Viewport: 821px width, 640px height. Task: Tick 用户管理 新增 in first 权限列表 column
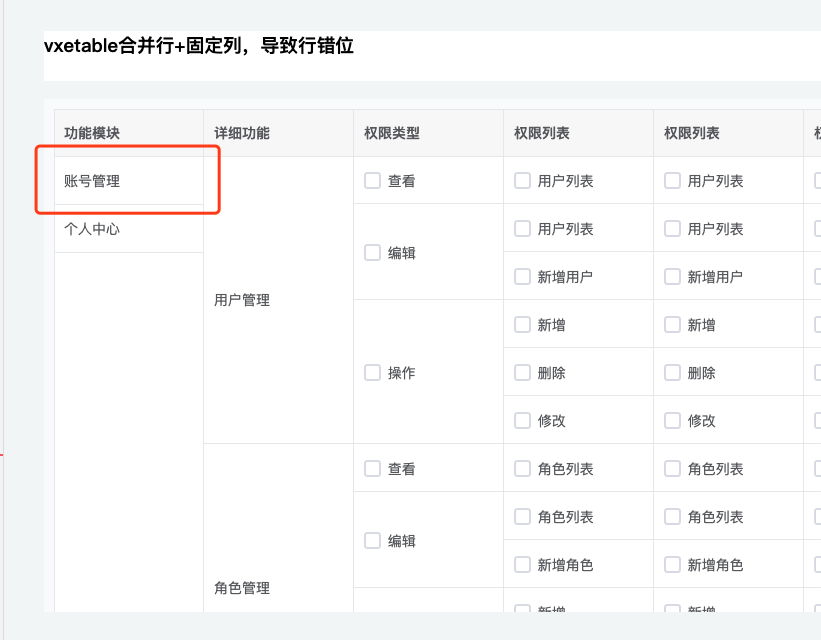tap(522, 325)
